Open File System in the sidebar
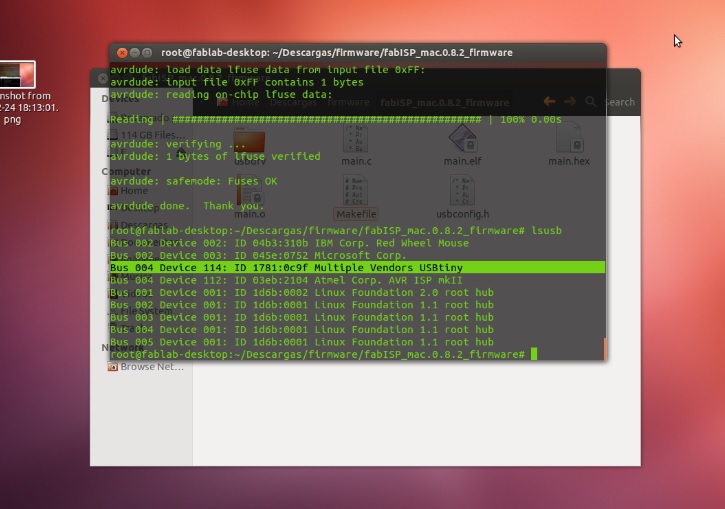Image resolution: width=725 pixels, height=509 pixels. (x=141, y=311)
